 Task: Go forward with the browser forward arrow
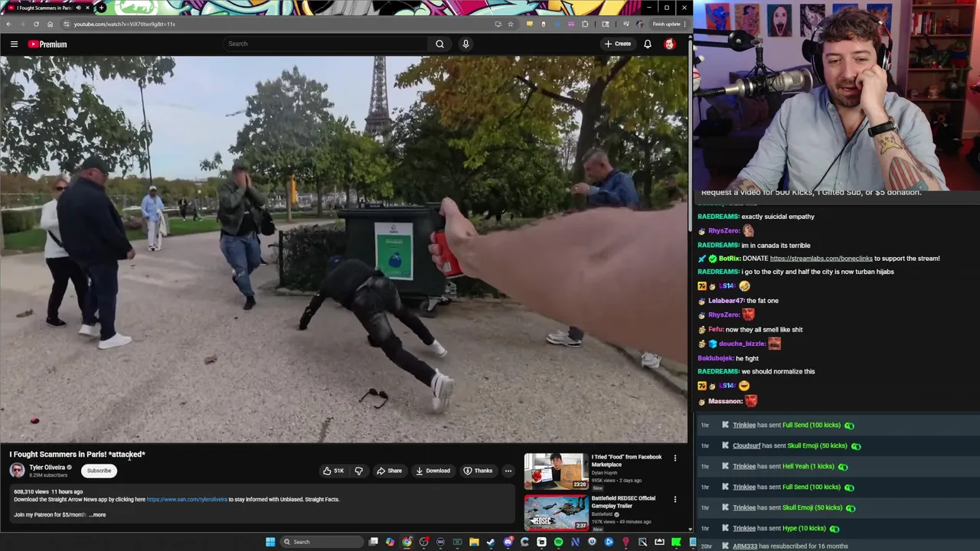click(22, 24)
